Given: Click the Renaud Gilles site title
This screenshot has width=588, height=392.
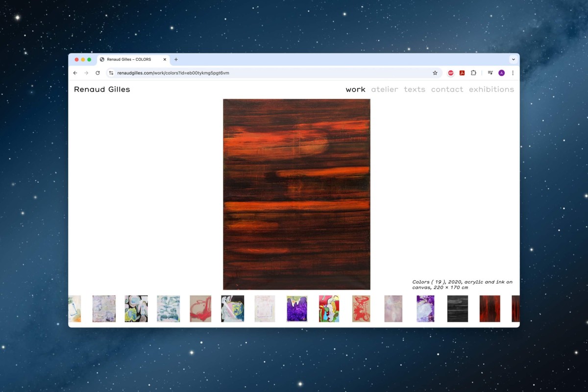Looking at the screenshot, I should click(x=102, y=89).
